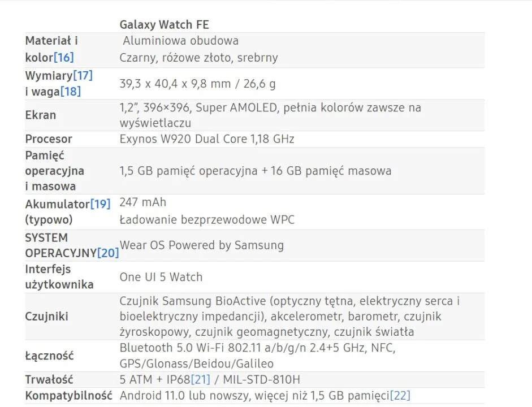
Task: Click the Kompatybilność row label
Action: point(68,395)
